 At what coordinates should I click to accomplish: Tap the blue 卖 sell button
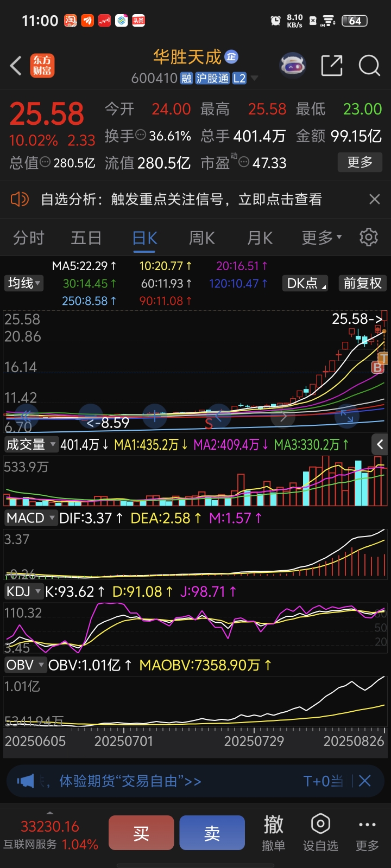(x=212, y=833)
